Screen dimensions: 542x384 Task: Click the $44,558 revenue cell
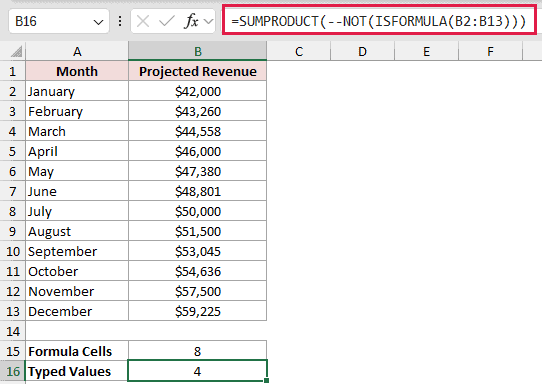tap(197, 131)
